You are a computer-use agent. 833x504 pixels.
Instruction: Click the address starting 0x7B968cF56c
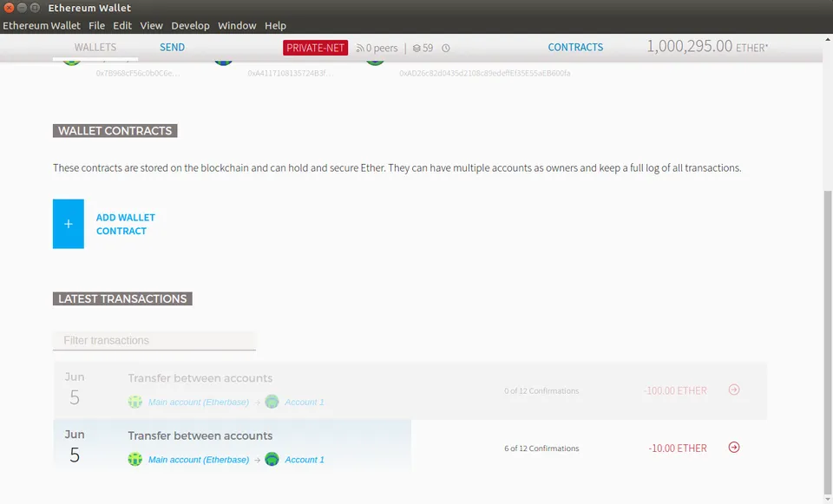pos(138,73)
